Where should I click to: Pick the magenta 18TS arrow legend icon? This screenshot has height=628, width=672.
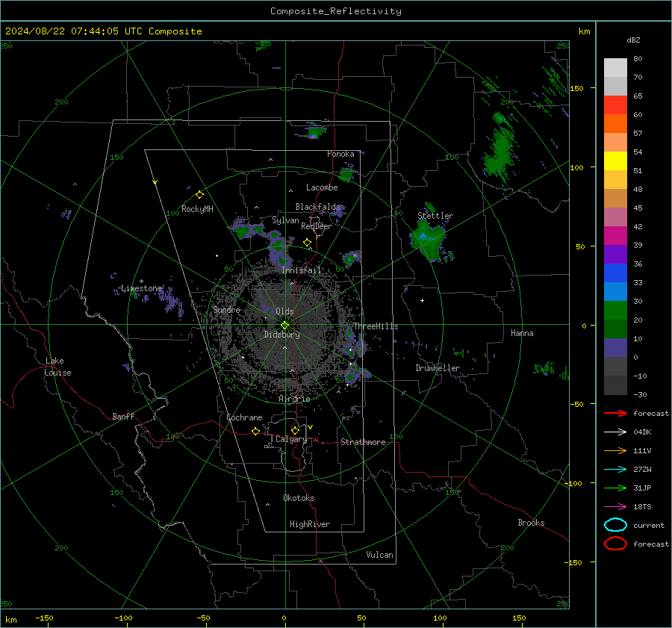[615, 507]
